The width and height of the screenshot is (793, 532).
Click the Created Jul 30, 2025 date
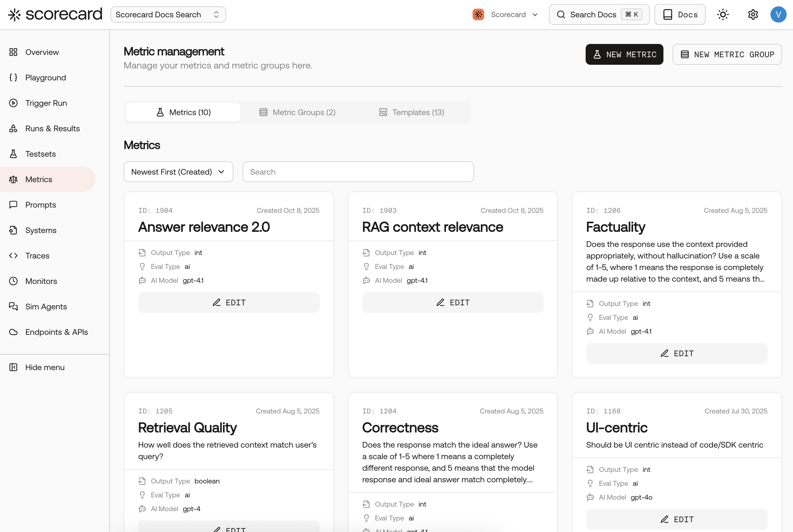tap(736, 411)
